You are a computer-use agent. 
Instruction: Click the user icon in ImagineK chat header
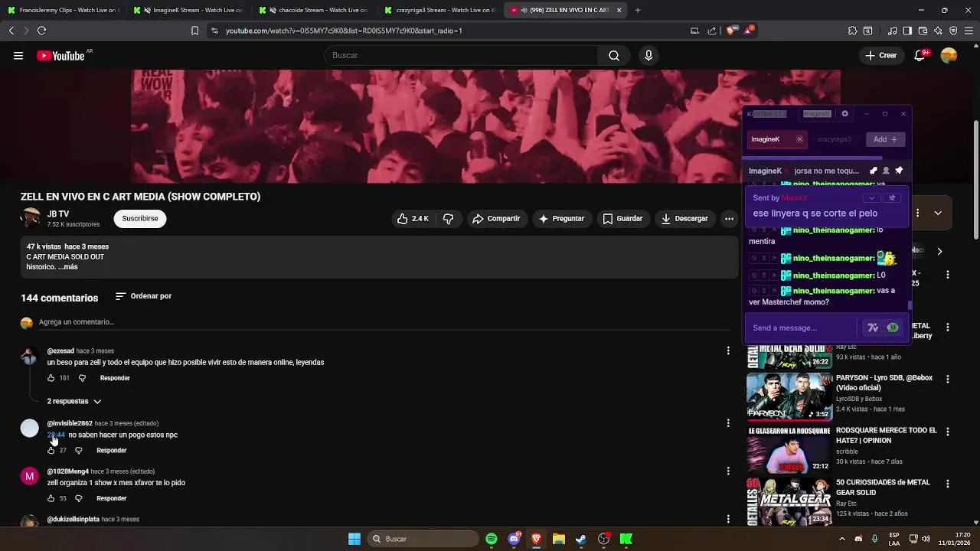coord(886,171)
